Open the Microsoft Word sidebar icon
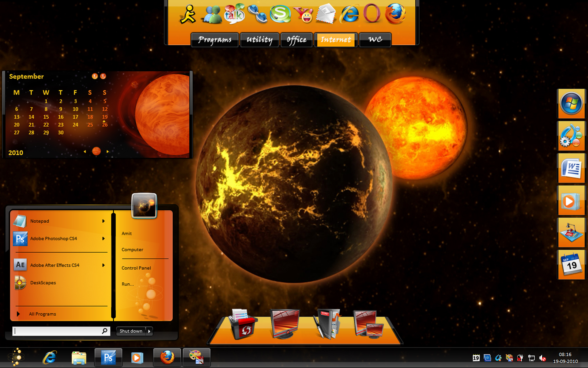The width and height of the screenshot is (588, 368). pos(571,168)
